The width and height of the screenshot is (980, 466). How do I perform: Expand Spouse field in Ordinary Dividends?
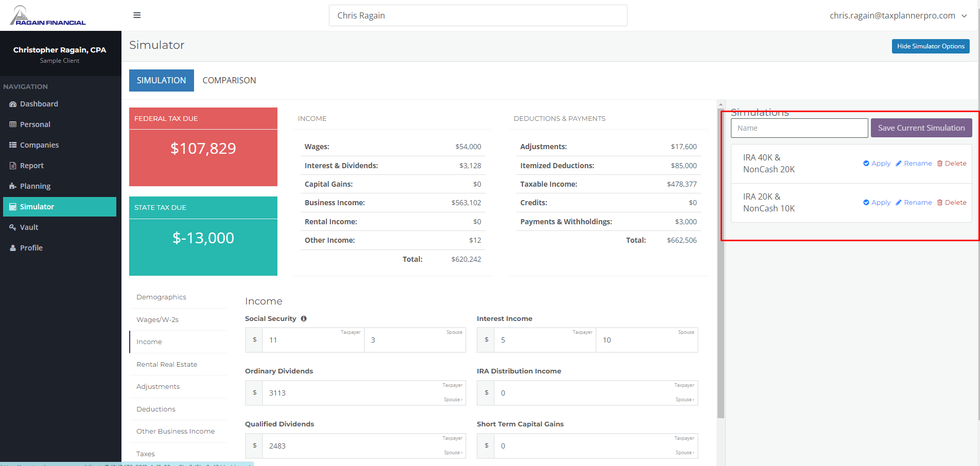coord(453,400)
